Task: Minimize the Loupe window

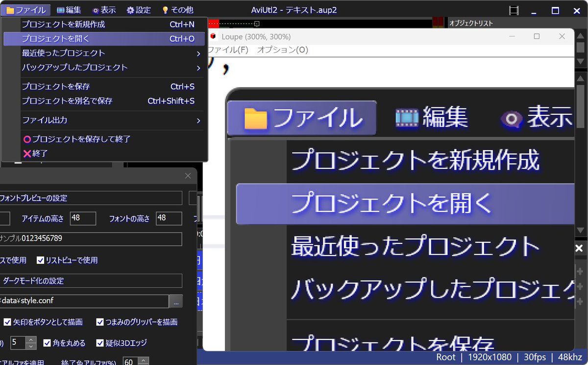Action: click(x=512, y=36)
